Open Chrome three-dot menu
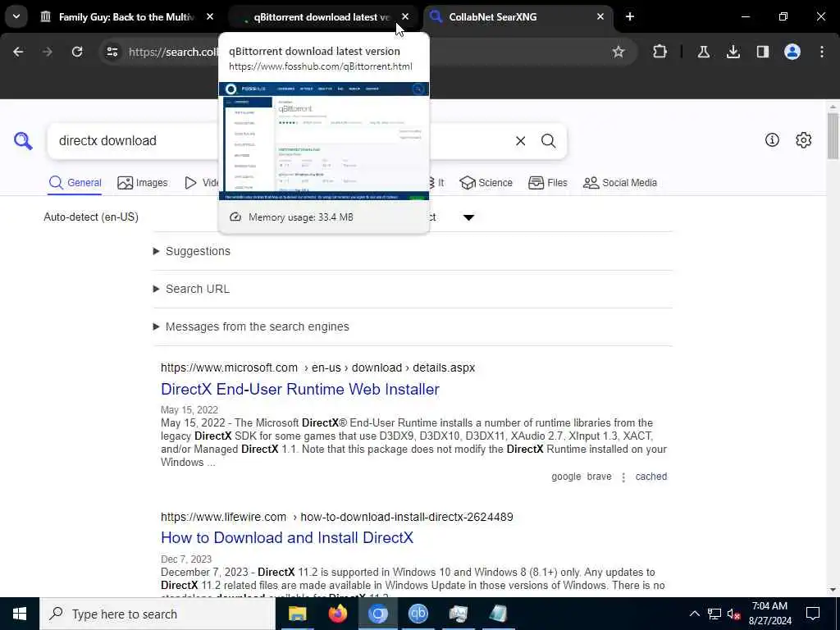840x630 pixels. click(x=822, y=52)
